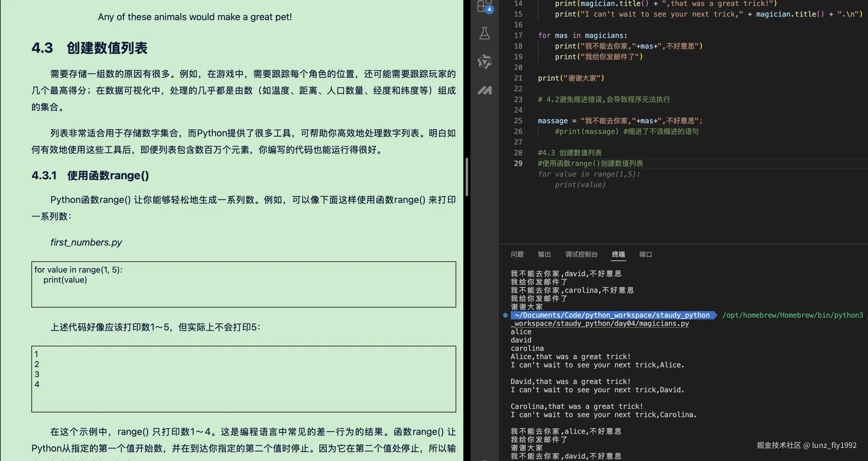Open the Extensions view in the activity bar
Viewport: 868px width, 461px height.
(484, 6)
